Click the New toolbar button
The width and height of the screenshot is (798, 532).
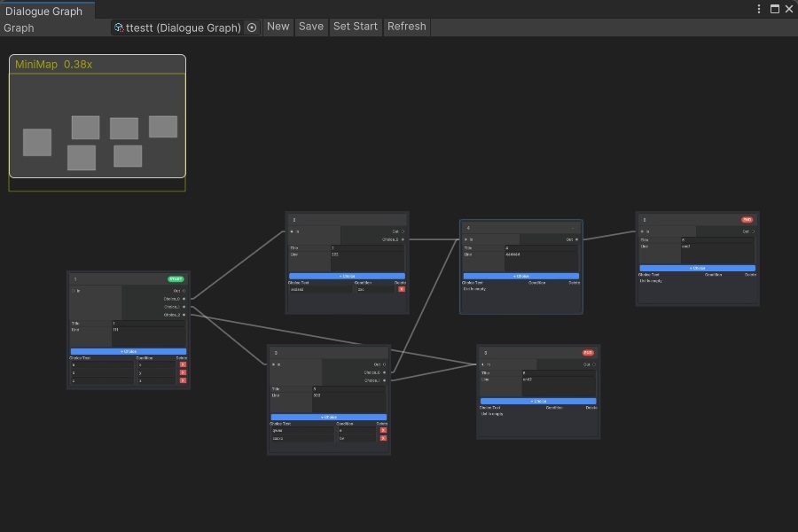278,27
